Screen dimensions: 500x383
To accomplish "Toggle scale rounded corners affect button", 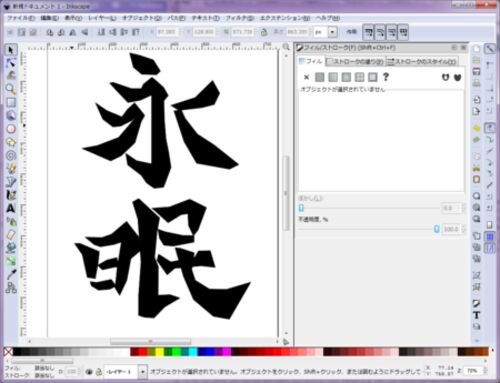I will coord(380,32).
